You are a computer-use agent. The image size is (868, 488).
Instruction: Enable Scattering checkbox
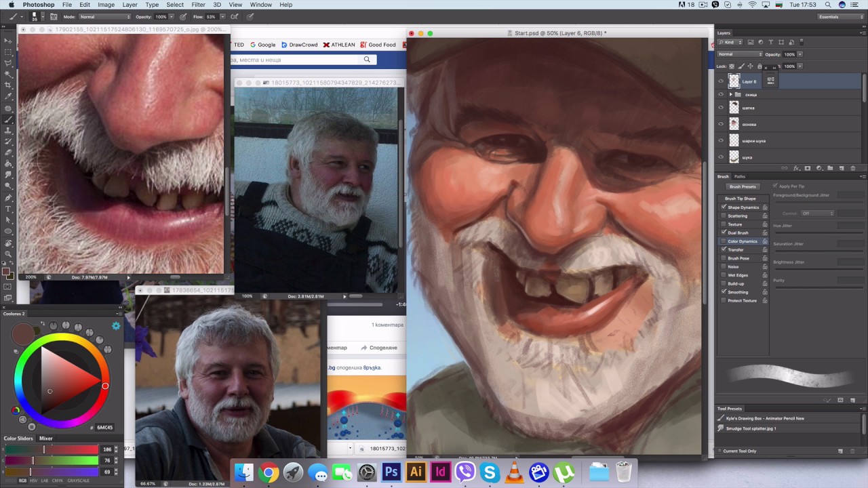[x=724, y=216]
